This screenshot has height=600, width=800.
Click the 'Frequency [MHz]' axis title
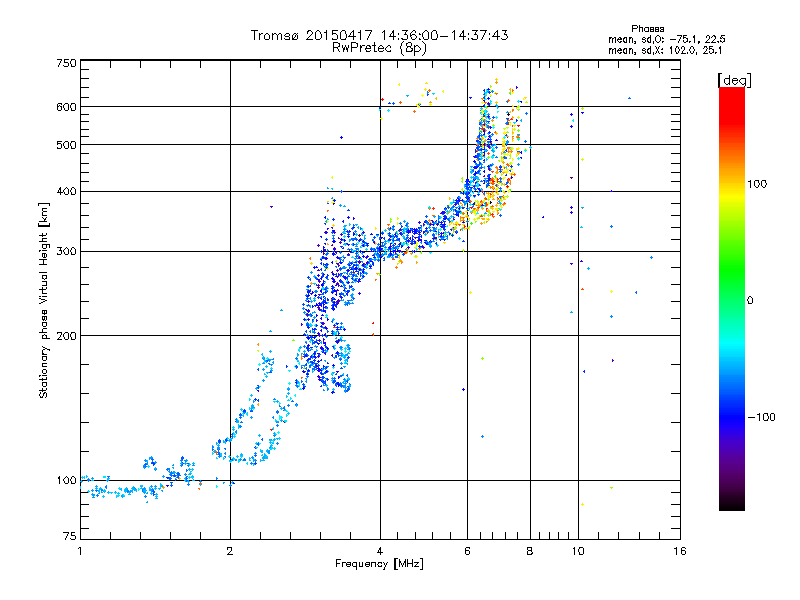(379, 564)
